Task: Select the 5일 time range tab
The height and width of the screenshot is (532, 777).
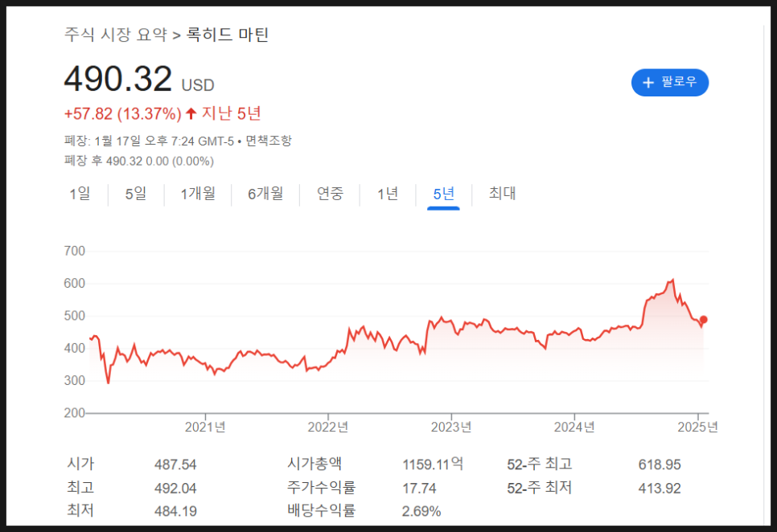Action: pos(136,194)
